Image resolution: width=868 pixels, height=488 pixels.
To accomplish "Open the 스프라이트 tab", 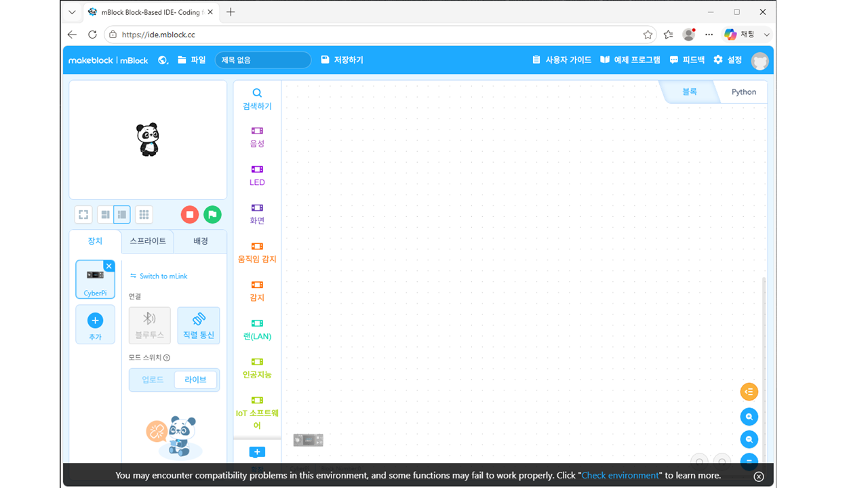I will coord(148,241).
